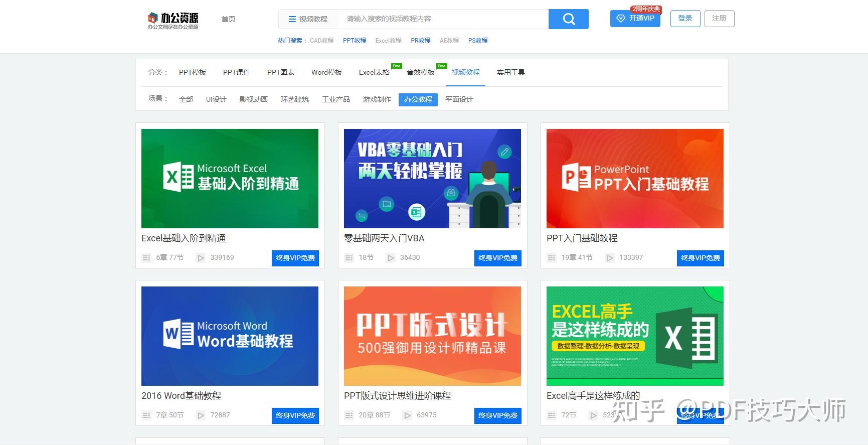This screenshot has height=445, width=868.
Task: Click title PPT版式设计思维进阶课程
Action: point(398,396)
